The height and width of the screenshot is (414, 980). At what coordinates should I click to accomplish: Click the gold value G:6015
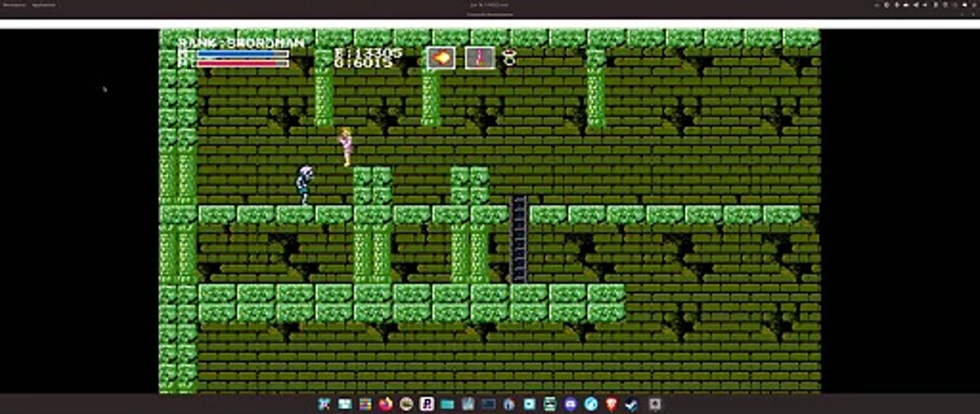pyautogui.click(x=364, y=63)
